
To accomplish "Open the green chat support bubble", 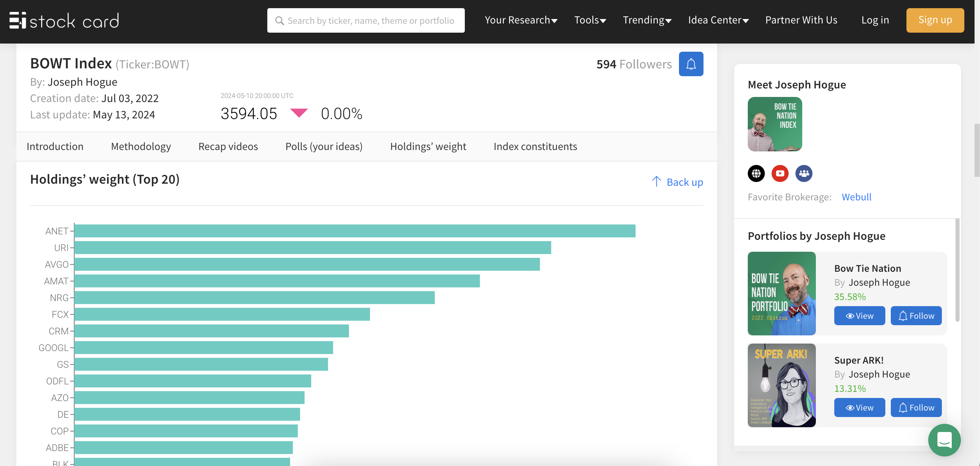I will pyautogui.click(x=944, y=440).
